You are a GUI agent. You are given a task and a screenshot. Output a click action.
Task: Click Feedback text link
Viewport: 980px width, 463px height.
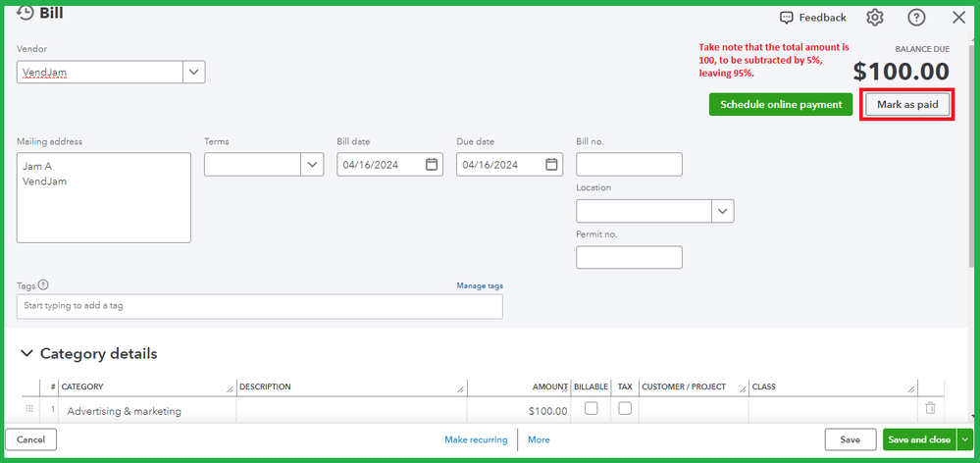[x=822, y=18]
